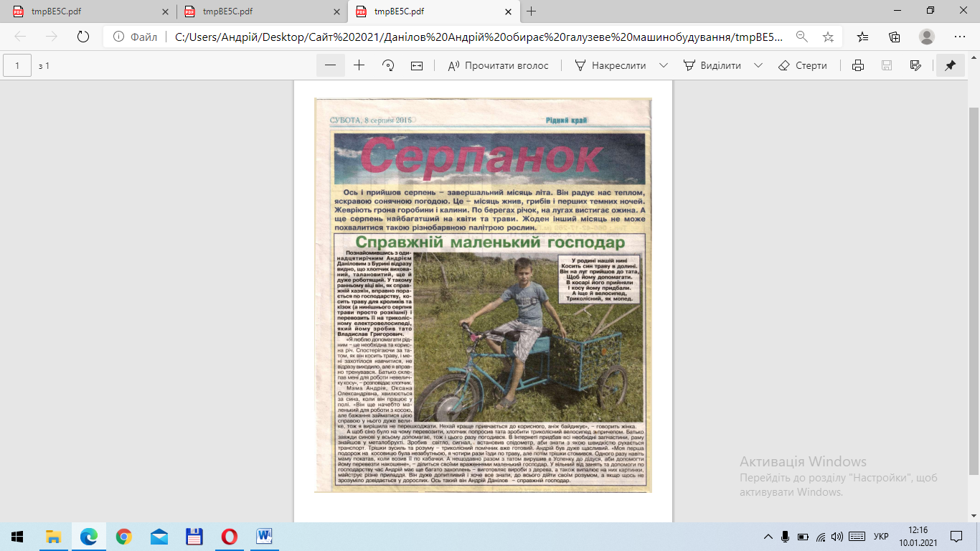Open the user profile menu
Image resolution: width=980 pixels, height=551 pixels.
pyautogui.click(x=927, y=37)
